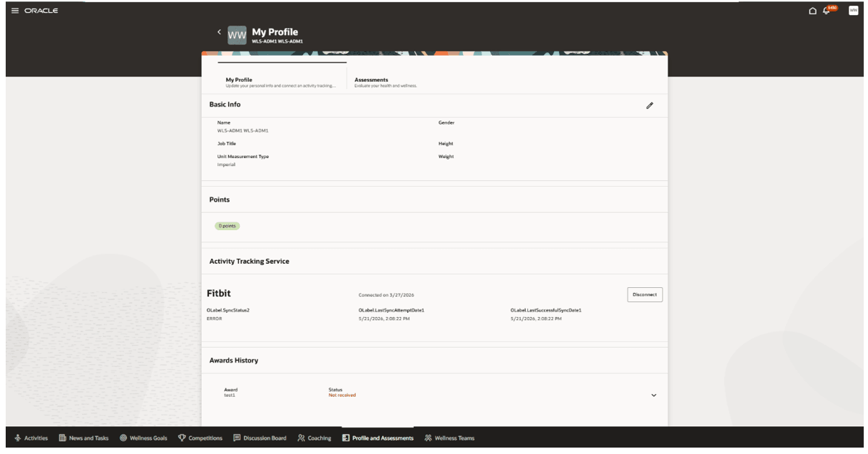Click the Weight label
868x454 pixels.
pyautogui.click(x=446, y=156)
